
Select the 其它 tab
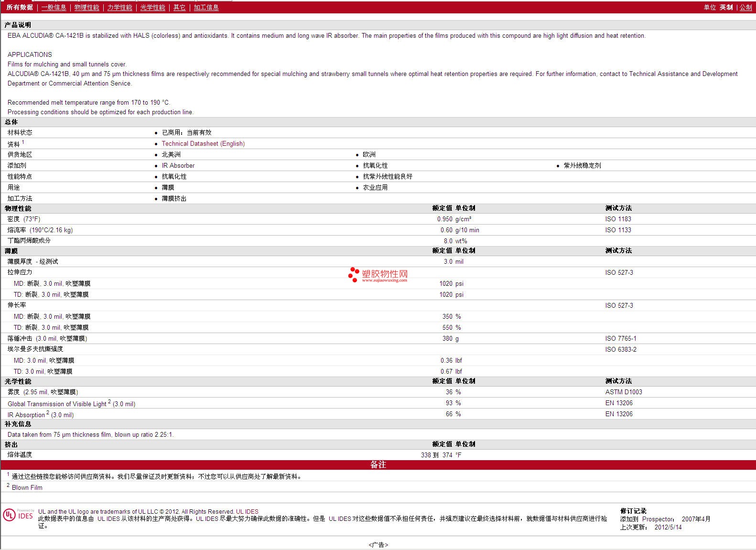click(x=179, y=7)
